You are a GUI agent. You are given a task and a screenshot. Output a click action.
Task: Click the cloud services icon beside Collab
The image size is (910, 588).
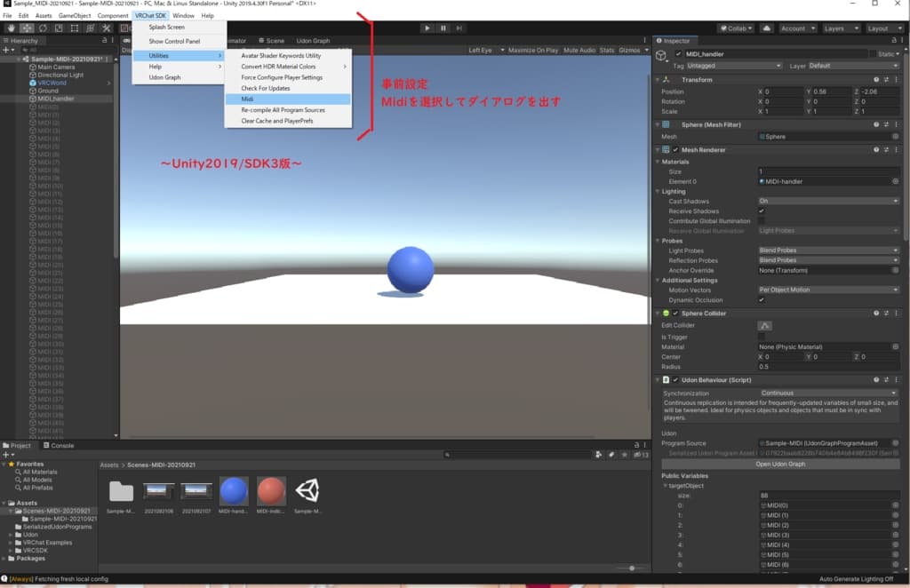pyautogui.click(x=766, y=28)
